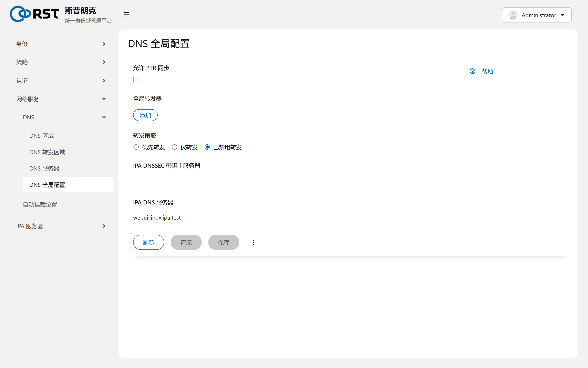Select the 优先转发 radio option
Image resolution: width=588 pixels, height=368 pixels.
136,147
